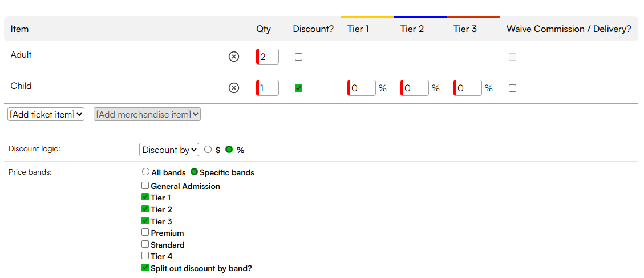Select the dollar discount radio button

click(x=208, y=150)
